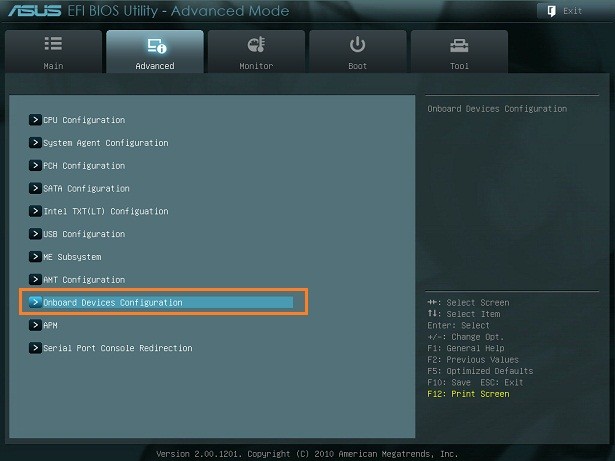Click the Exit button text
This screenshot has height=461, width=615.
[573, 11]
